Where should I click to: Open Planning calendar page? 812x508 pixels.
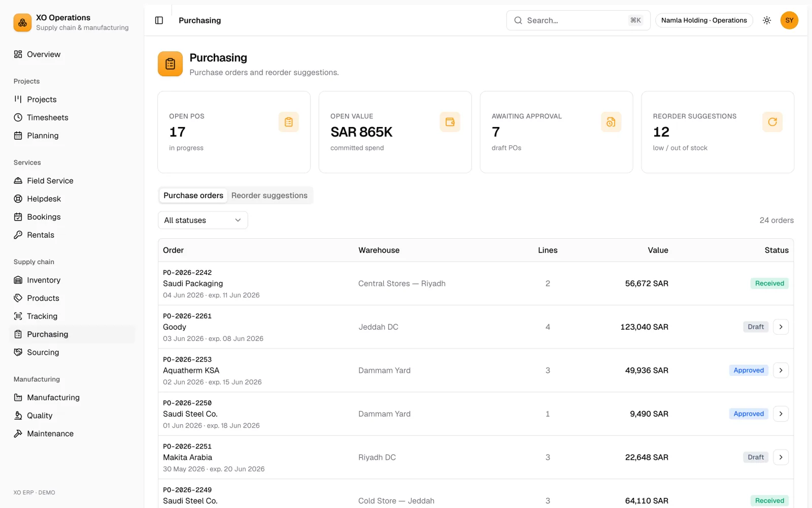click(x=73, y=136)
